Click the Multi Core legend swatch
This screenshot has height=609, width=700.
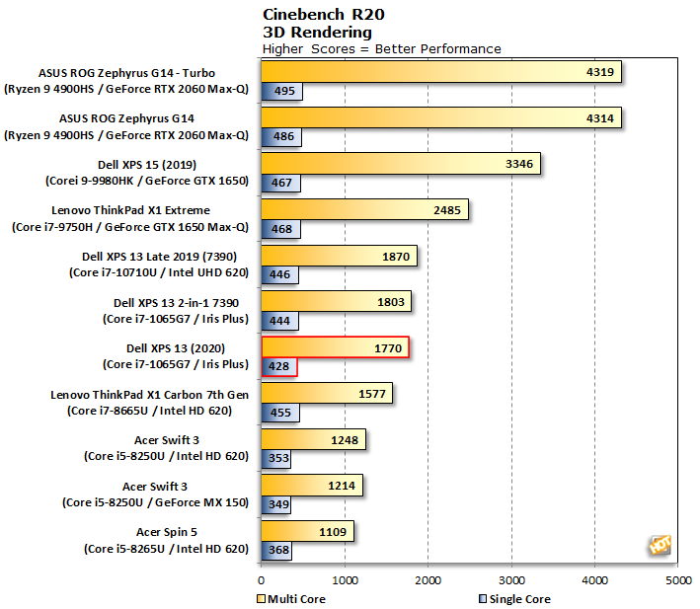click(x=262, y=599)
